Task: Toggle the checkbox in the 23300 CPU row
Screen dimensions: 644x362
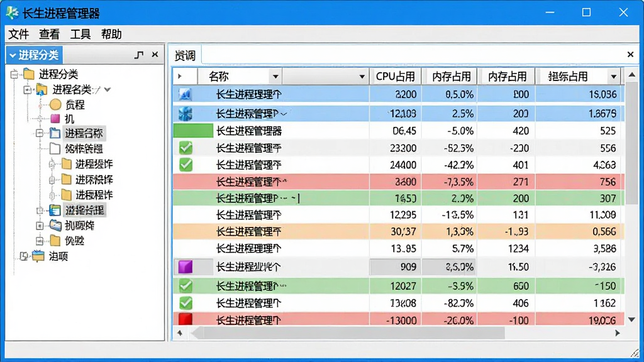Action: (186, 148)
